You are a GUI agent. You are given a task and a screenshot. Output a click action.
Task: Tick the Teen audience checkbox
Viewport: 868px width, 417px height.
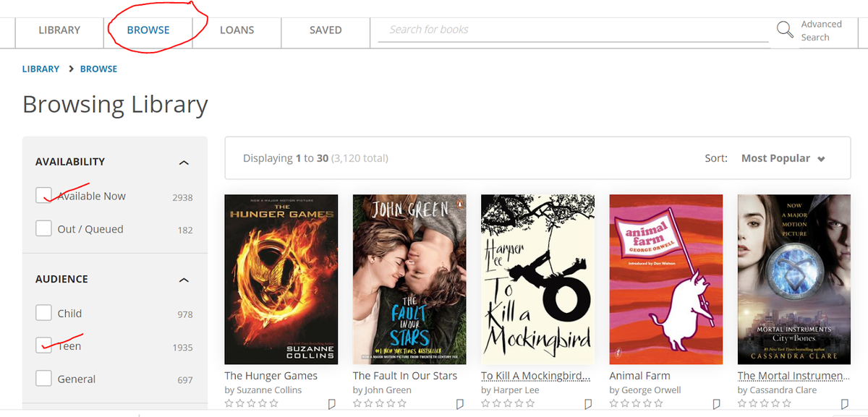pyautogui.click(x=43, y=345)
